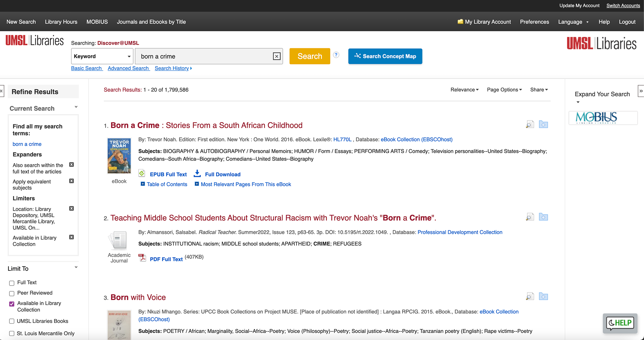Click the Full Download arrow icon
644x340 pixels.
pos(197,174)
